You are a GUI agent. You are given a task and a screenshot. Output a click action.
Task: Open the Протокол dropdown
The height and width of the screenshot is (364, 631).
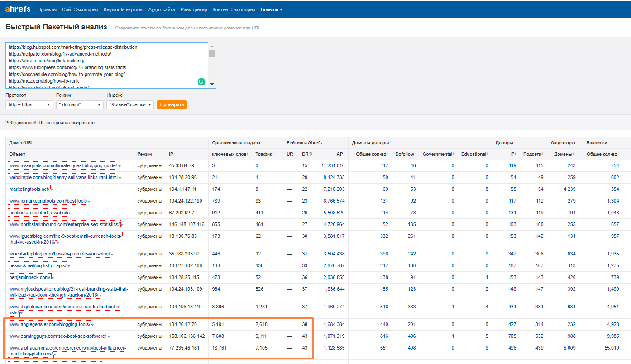point(29,104)
